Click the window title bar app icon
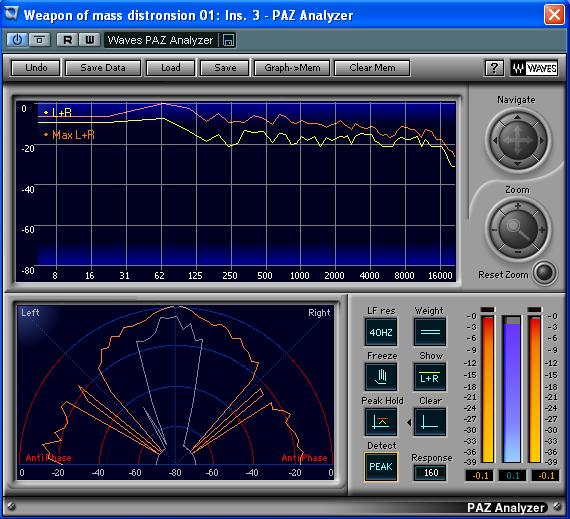This screenshot has width=570, height=519. (x=12, y=15)
